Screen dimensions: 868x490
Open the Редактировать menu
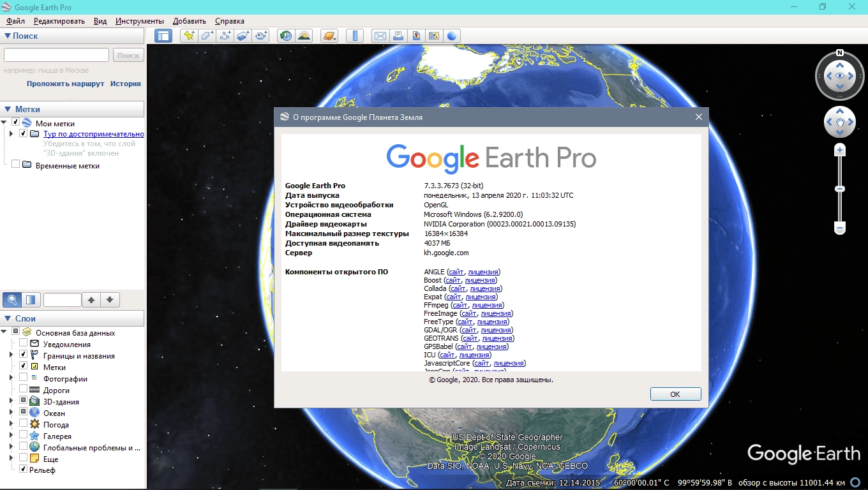click(59, 21)
